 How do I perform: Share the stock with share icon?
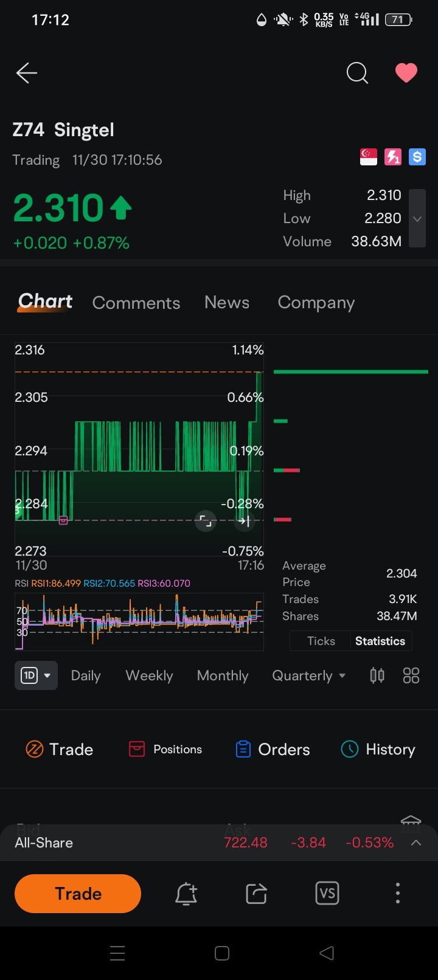256,894
